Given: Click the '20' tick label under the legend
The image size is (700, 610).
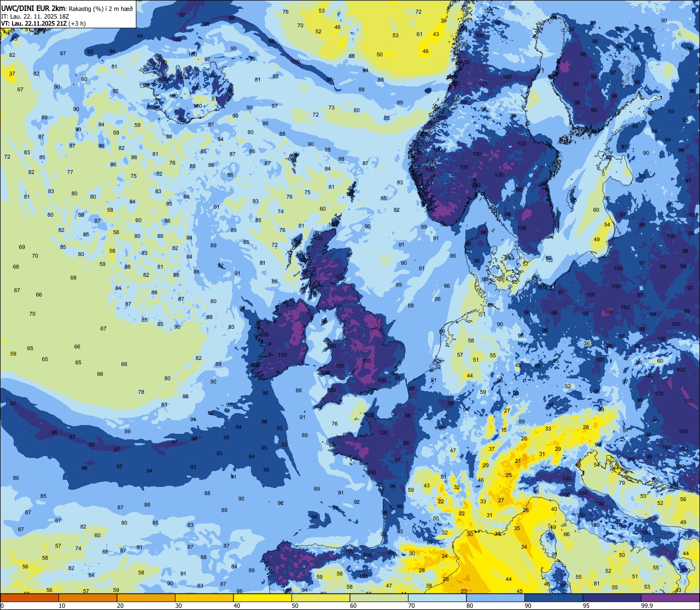Looking at the screenshot, I should [120, 606].
